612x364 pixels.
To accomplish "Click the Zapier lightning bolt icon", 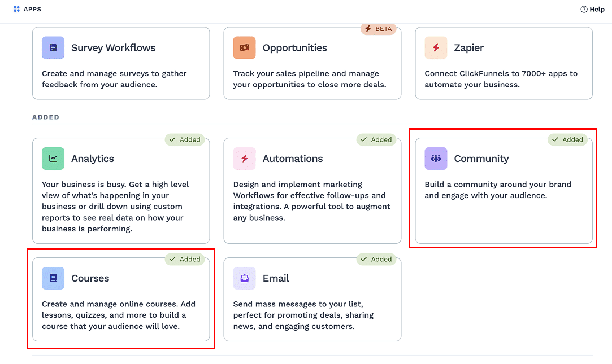I will tap(435, 47).
